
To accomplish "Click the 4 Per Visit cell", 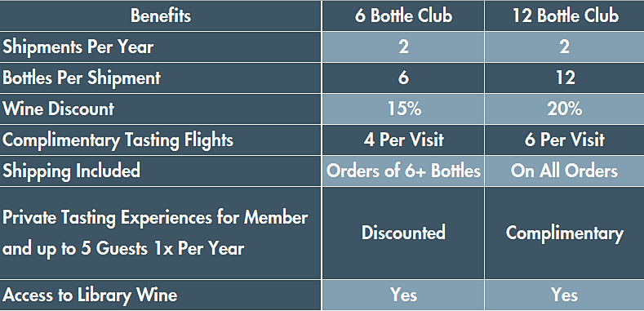I will (403, 140).
